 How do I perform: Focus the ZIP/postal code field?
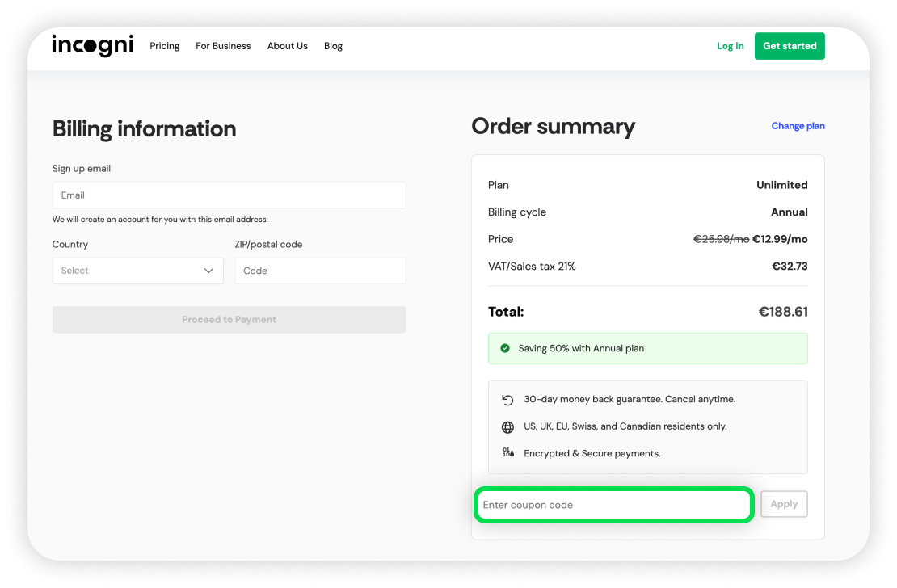click(320, 271)
